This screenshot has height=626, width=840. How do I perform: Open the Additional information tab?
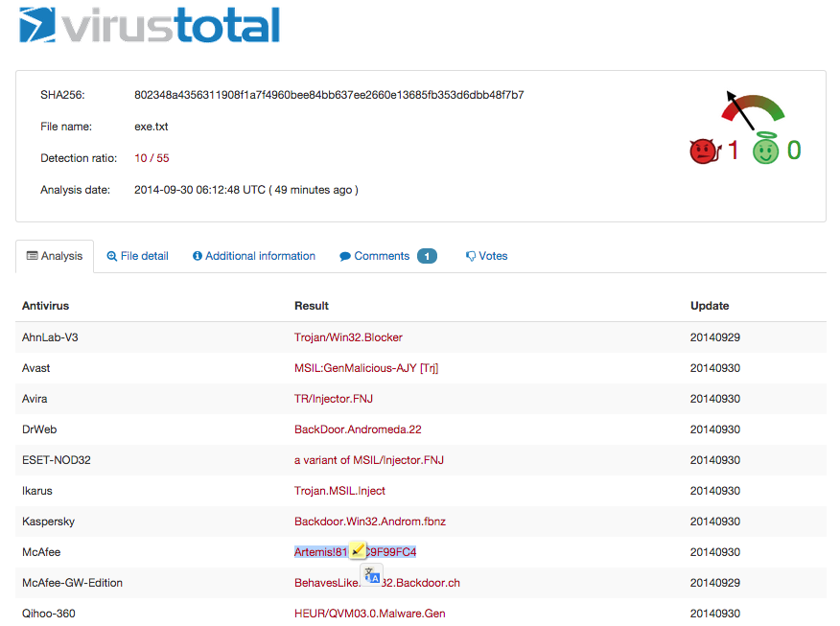point(254,256)
